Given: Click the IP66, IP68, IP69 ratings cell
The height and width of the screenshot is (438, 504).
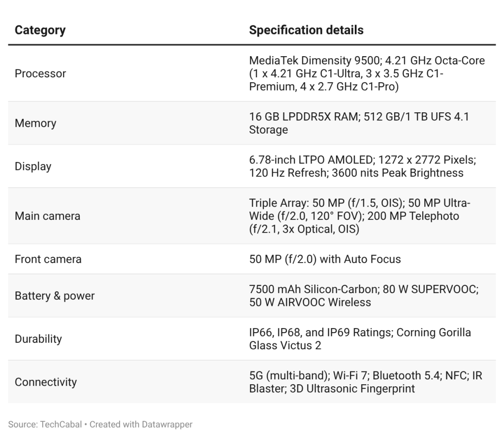Looking at the screenshot, I should pyautogui.click(x=360, y=339).
